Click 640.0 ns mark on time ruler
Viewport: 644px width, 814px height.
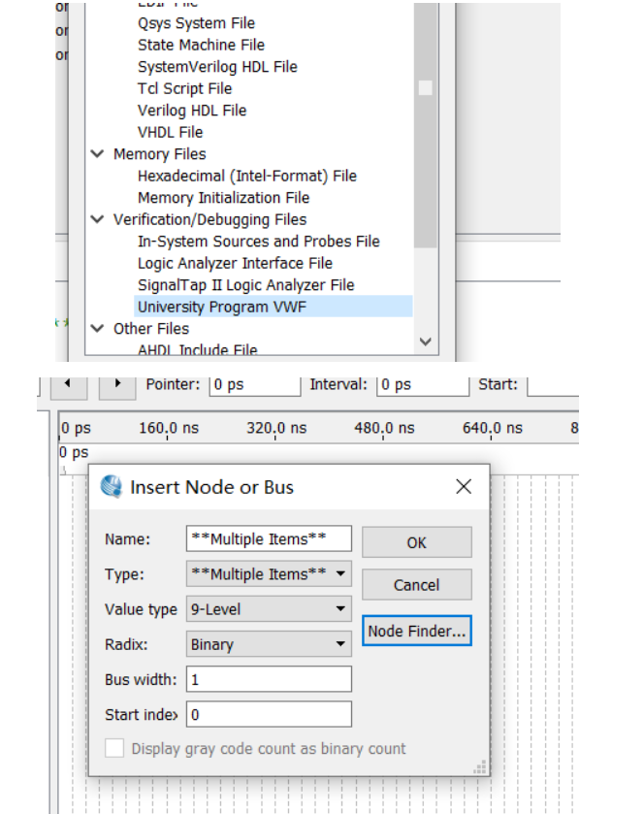click(492, 428)
